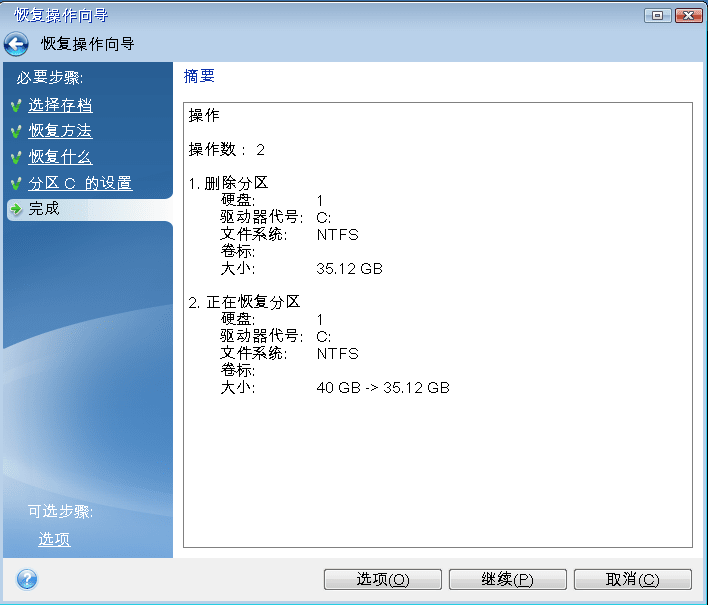The height and width of the screenshot is (605, 708).
Task: Jump to the 恢复方法 step
Action: coord(60,131)
